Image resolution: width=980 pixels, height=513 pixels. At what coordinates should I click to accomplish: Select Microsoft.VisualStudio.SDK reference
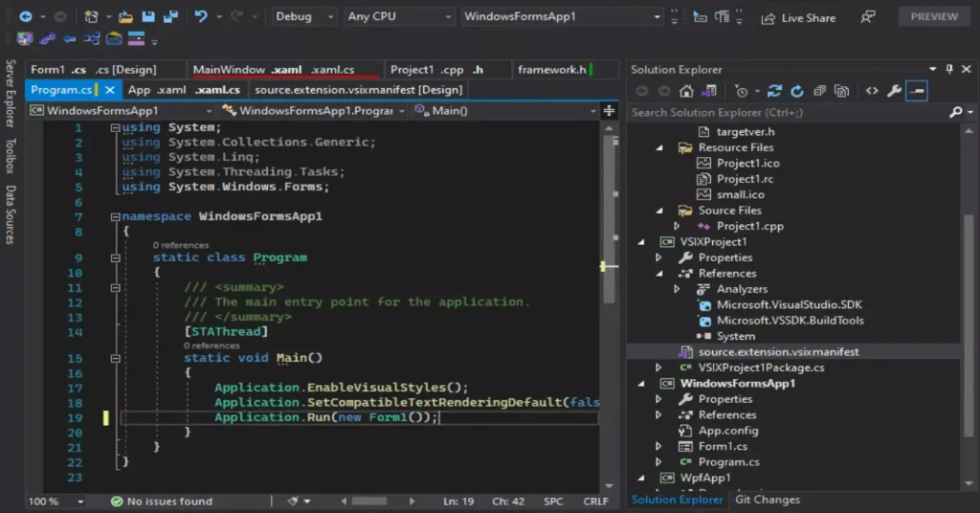[789, 305]
